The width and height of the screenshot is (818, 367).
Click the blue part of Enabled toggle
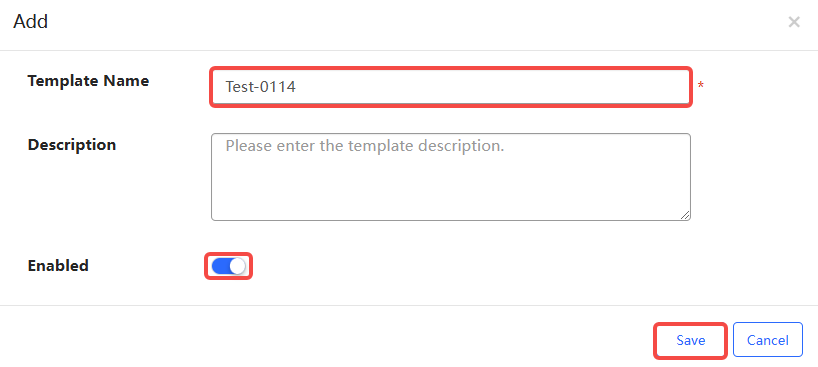tap(221, 266)
